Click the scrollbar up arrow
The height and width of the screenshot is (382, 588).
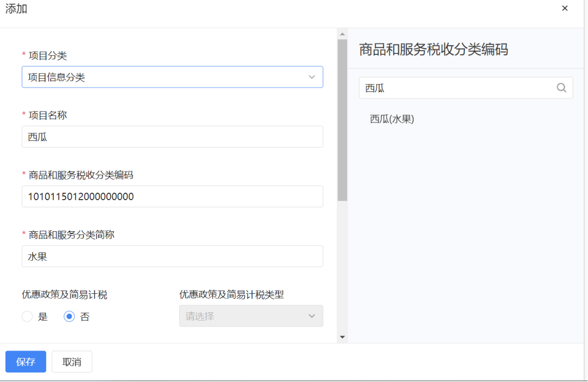point(342,34)
